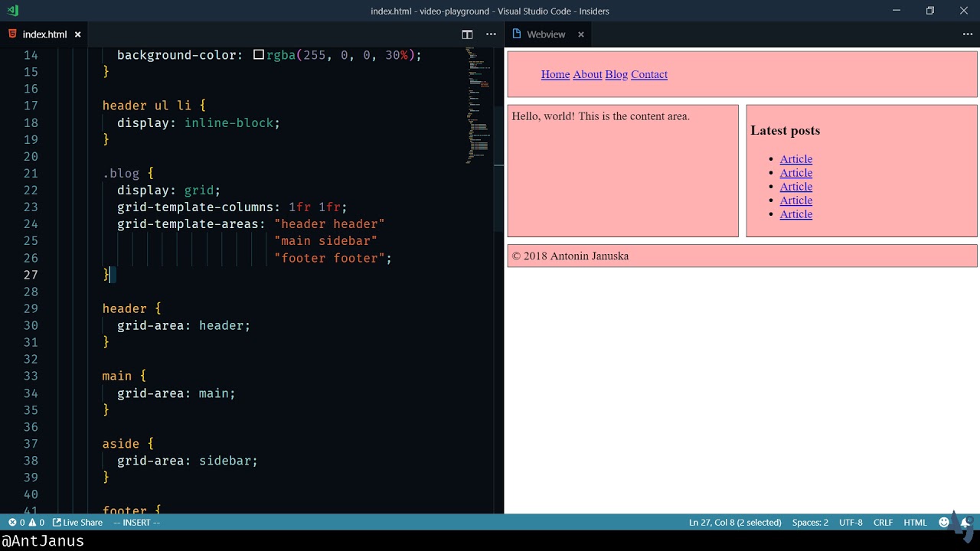Click the Split Editor icon
Image resolution: width=980 pixels, height=551 pixels.
tap(467, 34)
